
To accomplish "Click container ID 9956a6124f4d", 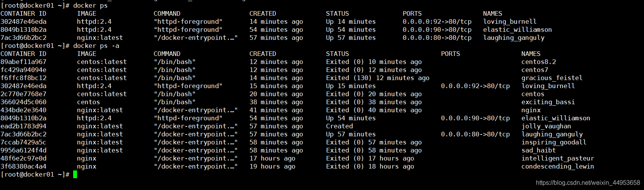I will coord(23,150).
